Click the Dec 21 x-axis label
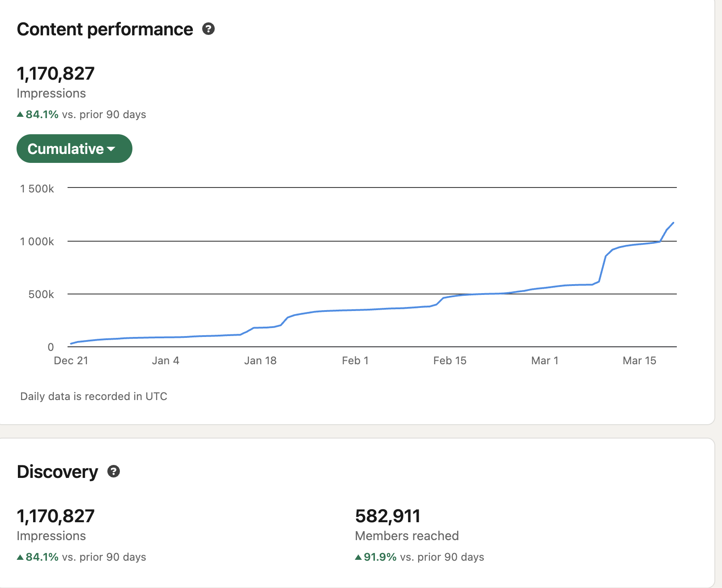722x588 pixels. tap(71, 361)
